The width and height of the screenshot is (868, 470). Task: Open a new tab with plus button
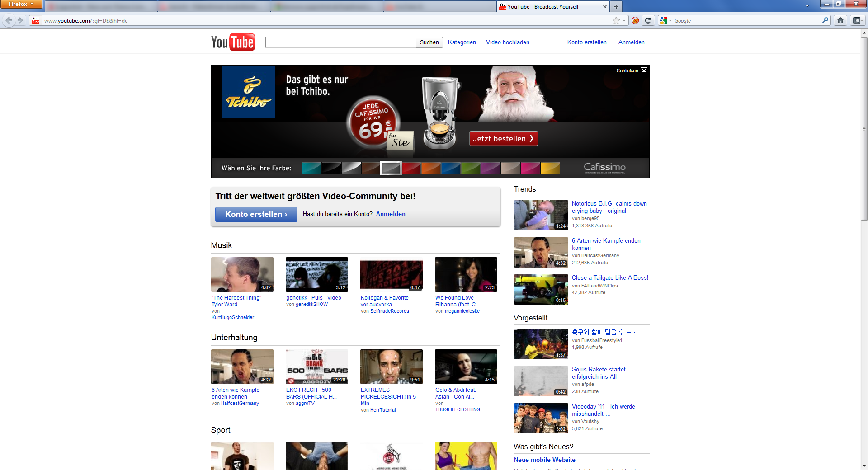[616, 7]
